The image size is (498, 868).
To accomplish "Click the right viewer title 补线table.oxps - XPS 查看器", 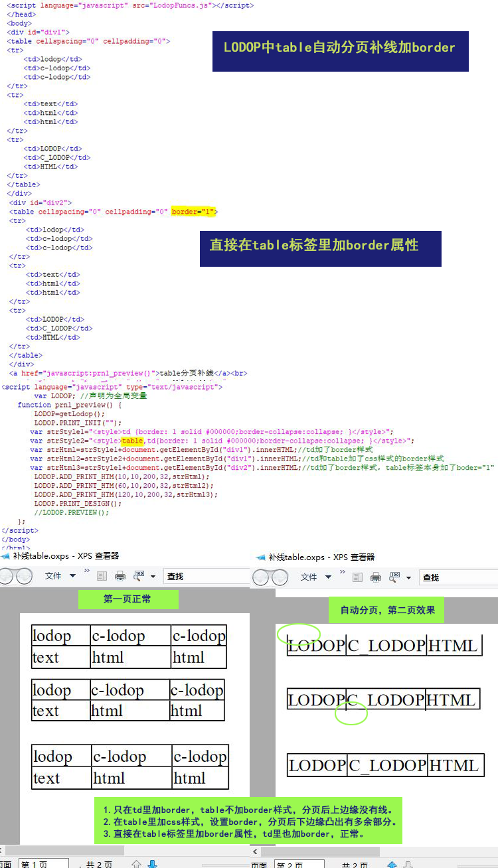I will click(321, 557).
